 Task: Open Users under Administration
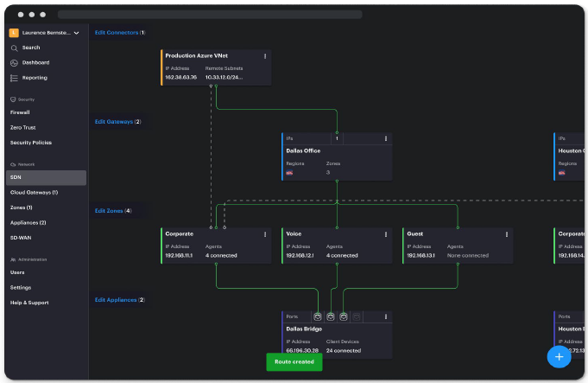[x=17, y=272]
